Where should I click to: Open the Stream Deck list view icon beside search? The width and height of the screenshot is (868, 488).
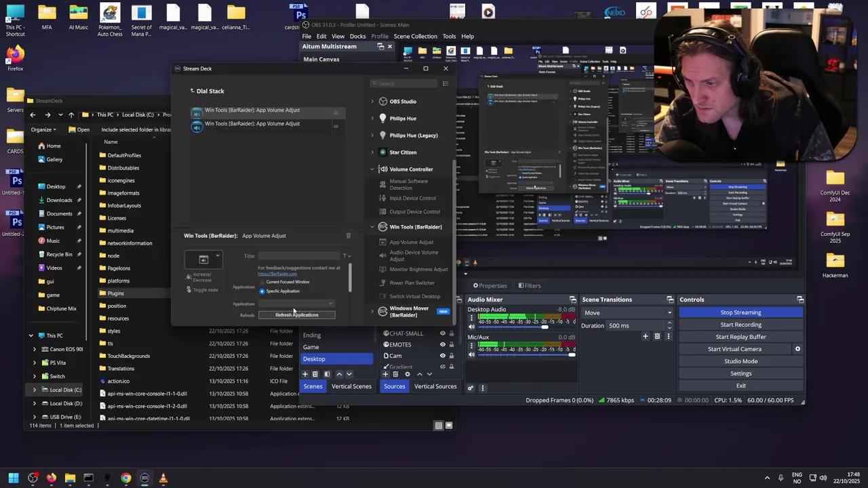(x=446, y=83)
